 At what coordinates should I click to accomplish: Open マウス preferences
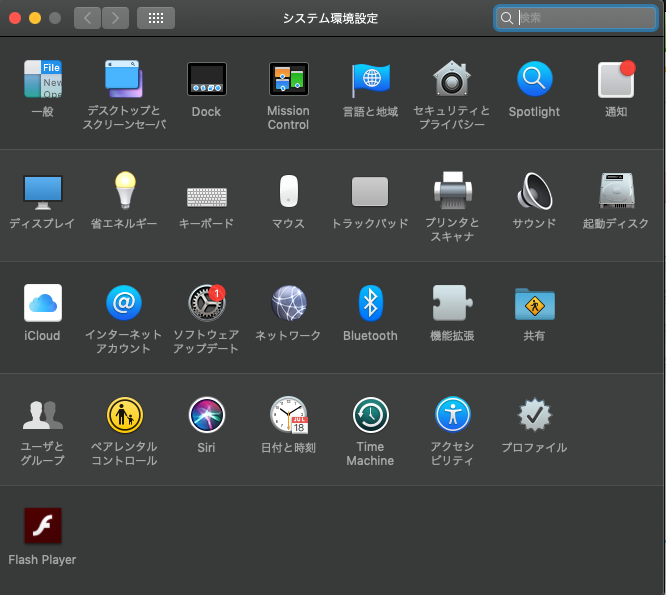[x=288, y=191]
